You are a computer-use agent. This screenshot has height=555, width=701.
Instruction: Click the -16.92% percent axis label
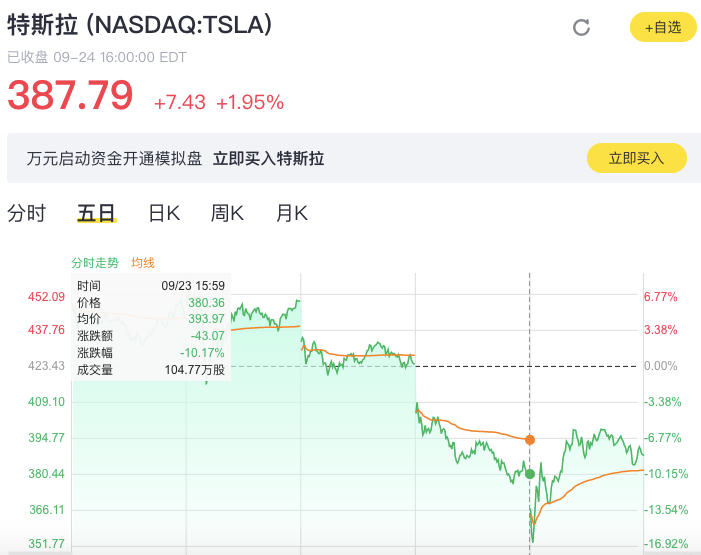pos(666,544)
